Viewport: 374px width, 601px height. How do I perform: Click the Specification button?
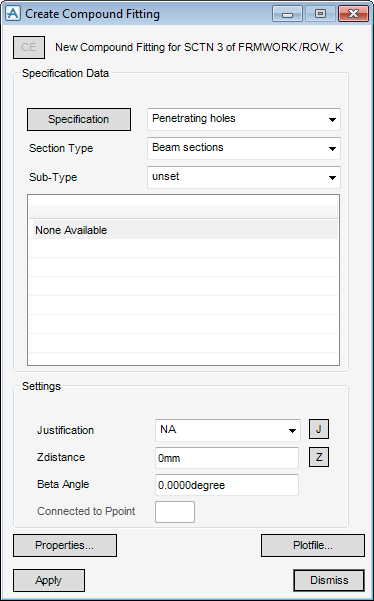point(79,119)
